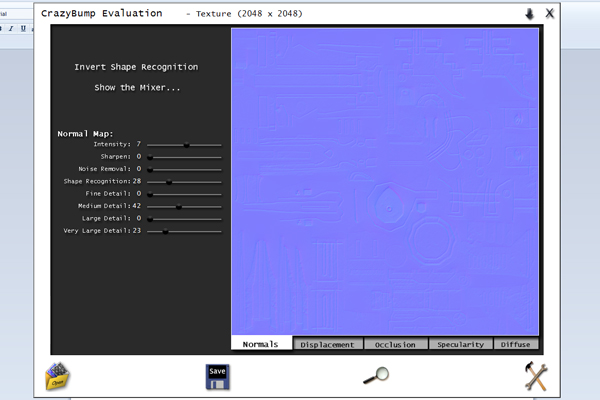600x400 pixels.
Task: Click the Italic button in background window
Action: click(x=11, y=29)
